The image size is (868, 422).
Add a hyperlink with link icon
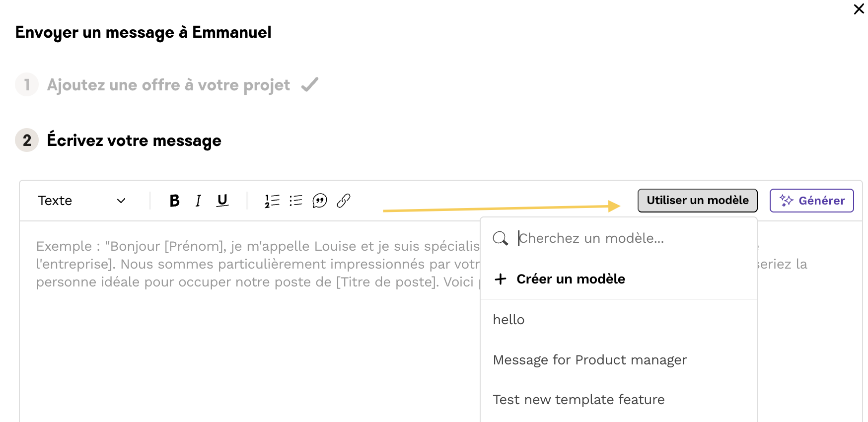(344, 201)
